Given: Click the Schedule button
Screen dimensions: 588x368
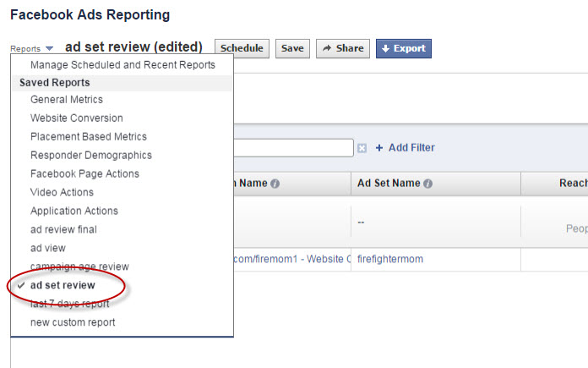Looking at the screenshot, I should [x=242, y=48].
